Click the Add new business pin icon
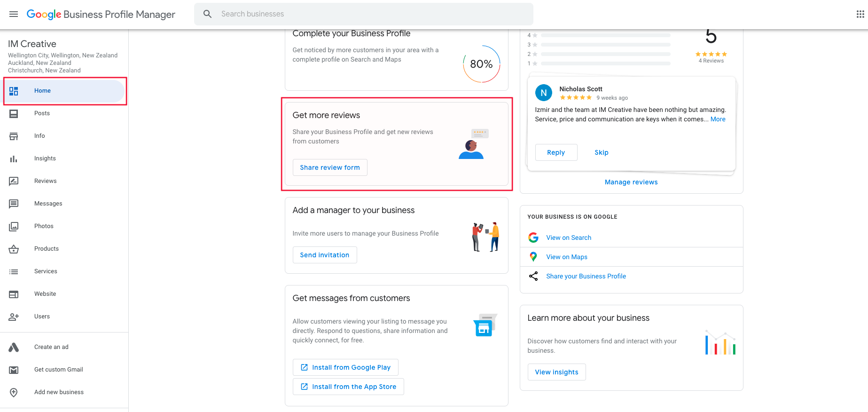Viewport: 868px width, 412px height. [x=14, y=392]
